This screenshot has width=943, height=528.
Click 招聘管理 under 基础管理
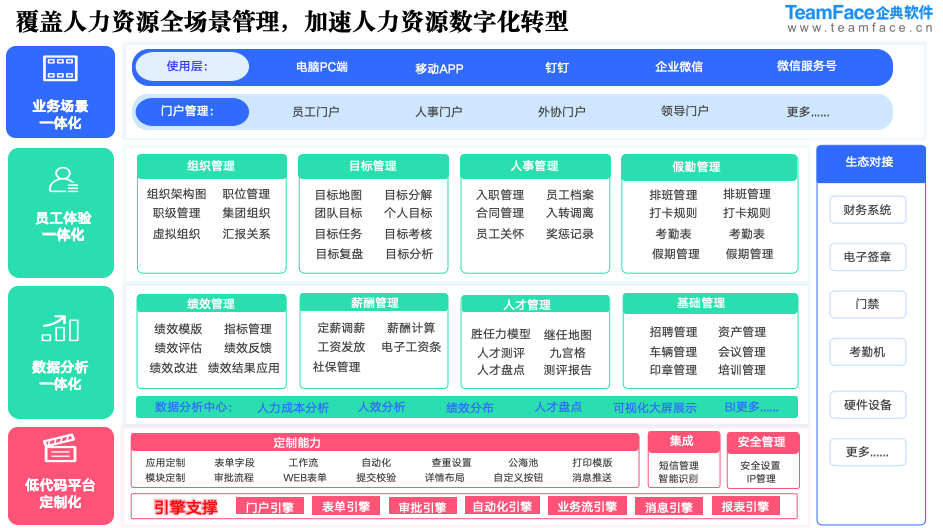click(x=673, y=332)
